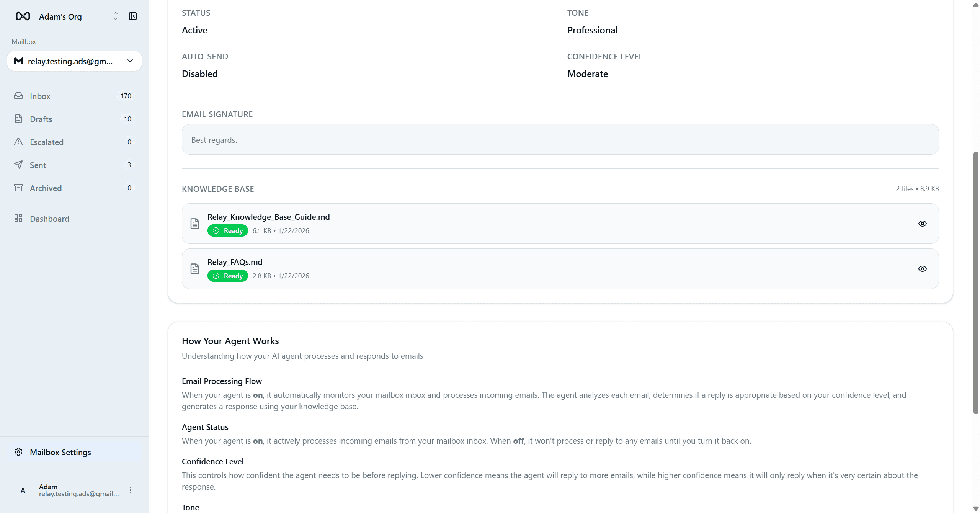Open the organization switcher for Adam's Org

pyautogui.click(x=115, y=16)
